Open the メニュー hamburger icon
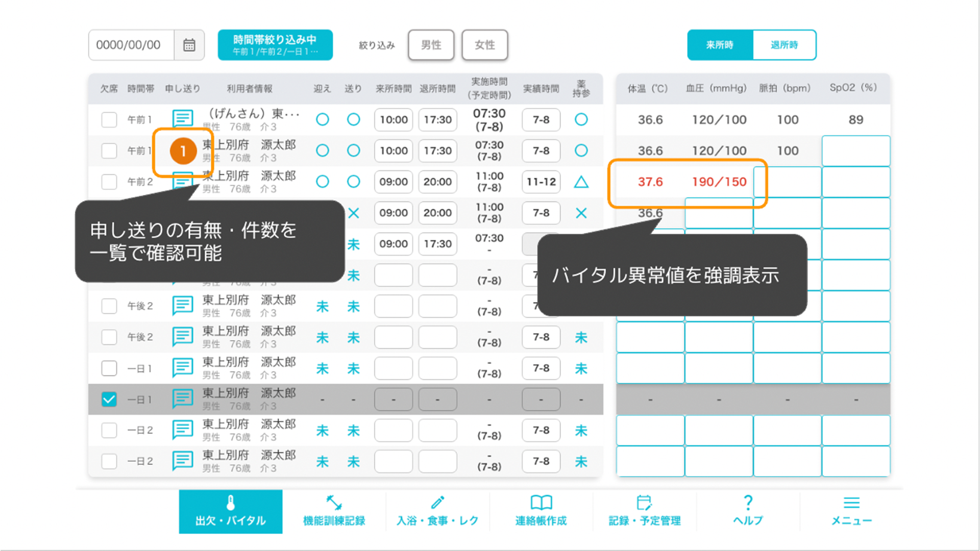Screen dimensions: 980x551 (x=851, y=503)
